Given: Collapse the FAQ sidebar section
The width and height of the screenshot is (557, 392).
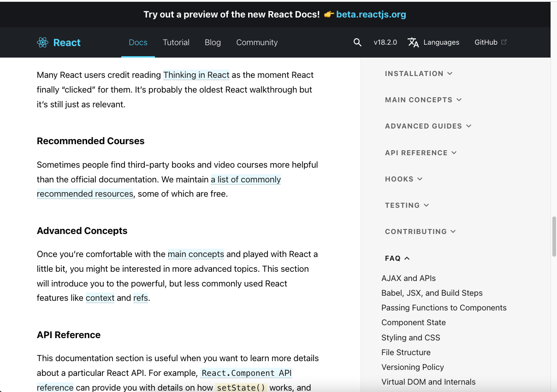Looking at the screenshot, I should coord(397,258).
